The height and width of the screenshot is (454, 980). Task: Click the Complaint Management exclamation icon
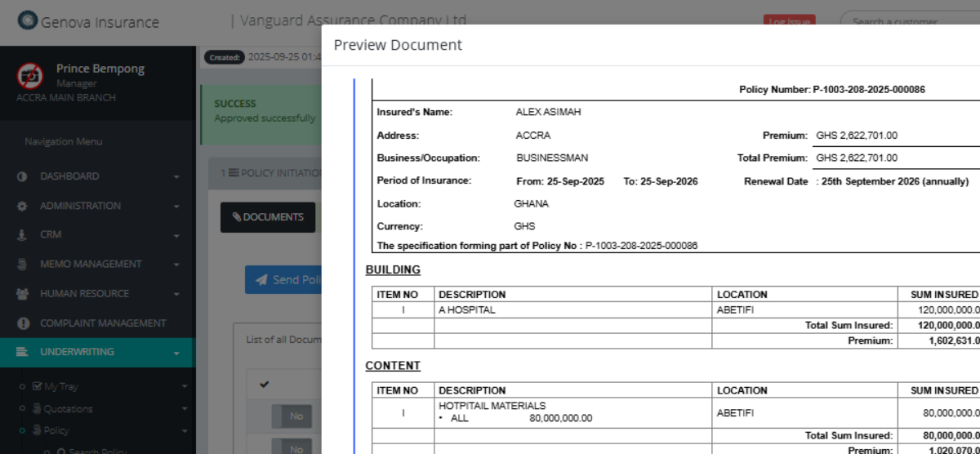[22, 323]
